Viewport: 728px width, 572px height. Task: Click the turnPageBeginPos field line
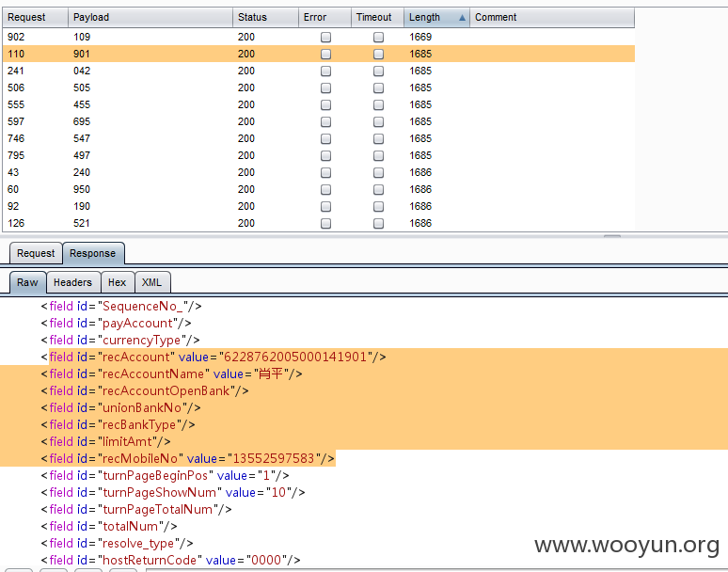[165, 475]
